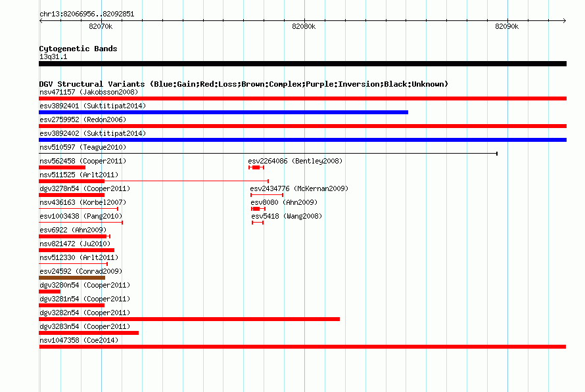Click the blue bar under esv3892402
Viewport: 585px width, 392px height.
coord(302,140)
